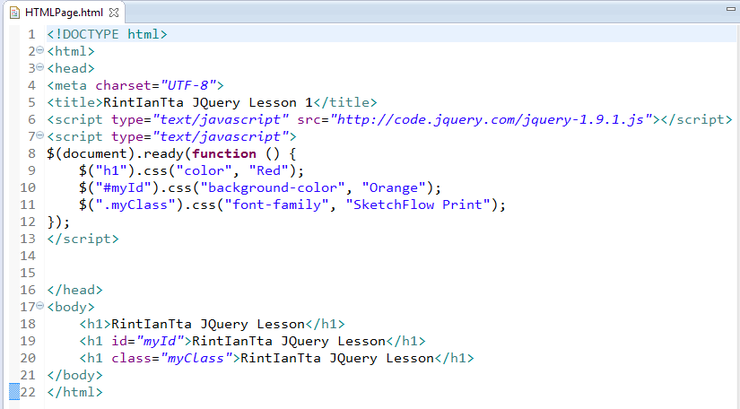Collapse the body fold marker on line 17
Viewport: 740px width, 409px height.
pos(40,306)
